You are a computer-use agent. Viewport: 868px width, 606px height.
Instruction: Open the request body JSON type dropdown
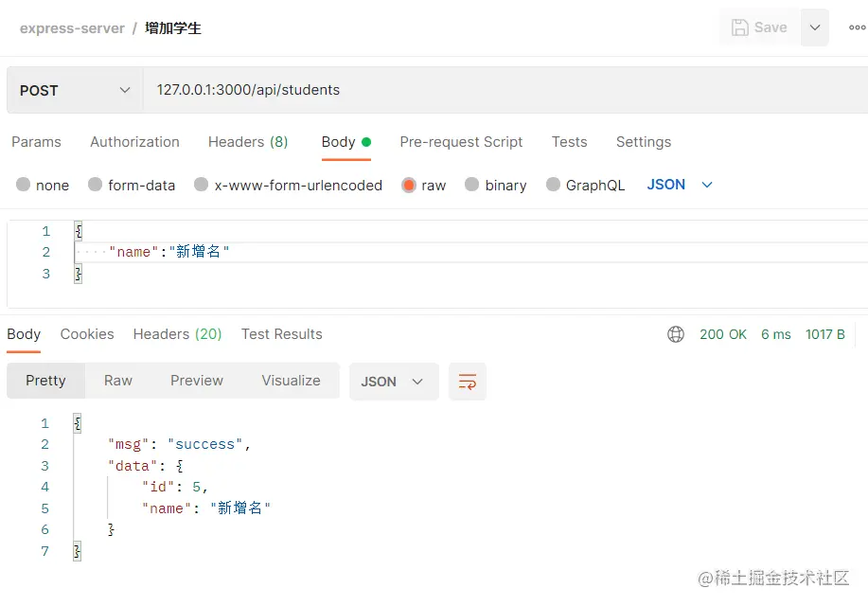pos(680,185)
